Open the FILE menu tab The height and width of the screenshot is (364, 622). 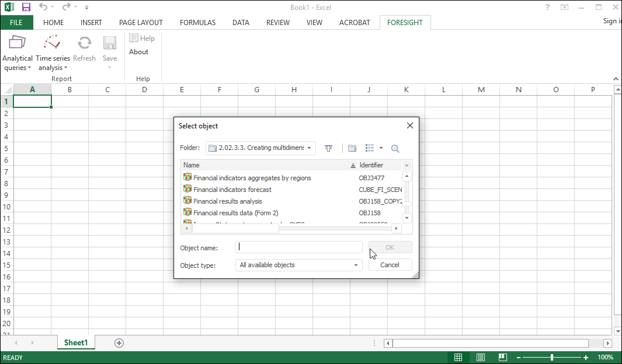[x=16, y=23]
